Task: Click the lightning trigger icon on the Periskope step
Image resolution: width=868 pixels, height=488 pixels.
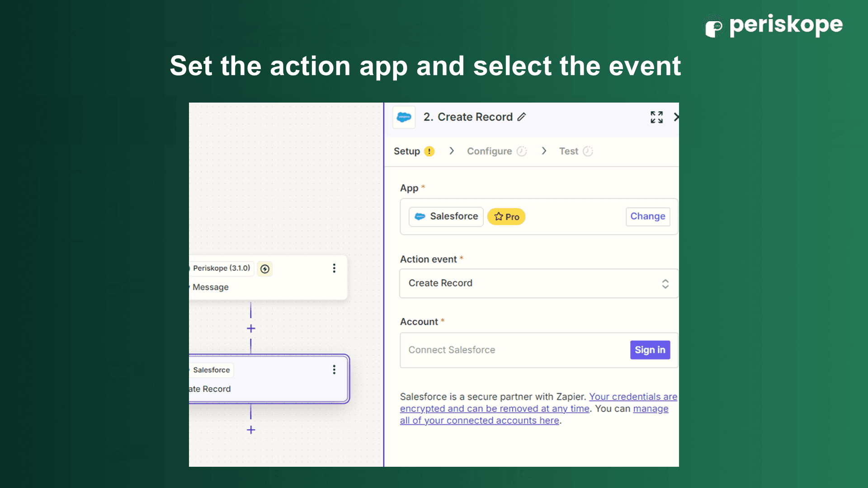Action: (265, 269)
